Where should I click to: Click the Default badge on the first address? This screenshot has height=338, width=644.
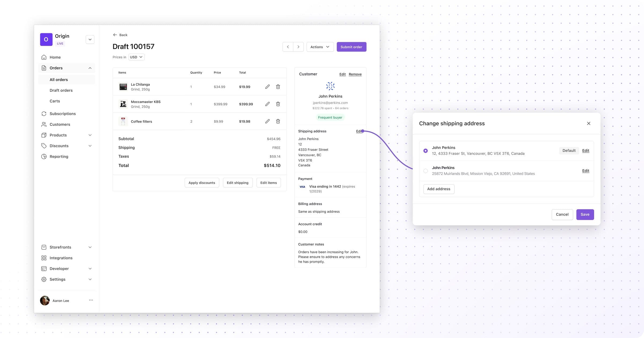pyautogui.click(x=569, y=150)
